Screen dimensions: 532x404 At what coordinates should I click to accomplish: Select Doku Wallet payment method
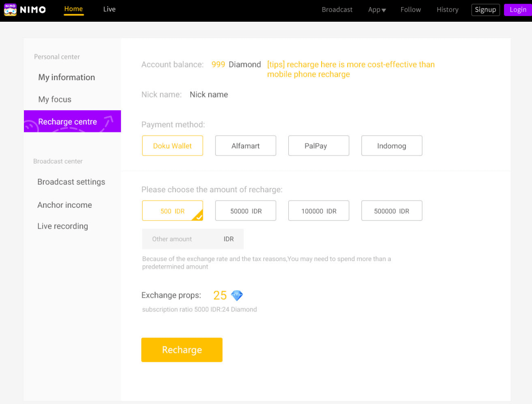pos(172,146)
